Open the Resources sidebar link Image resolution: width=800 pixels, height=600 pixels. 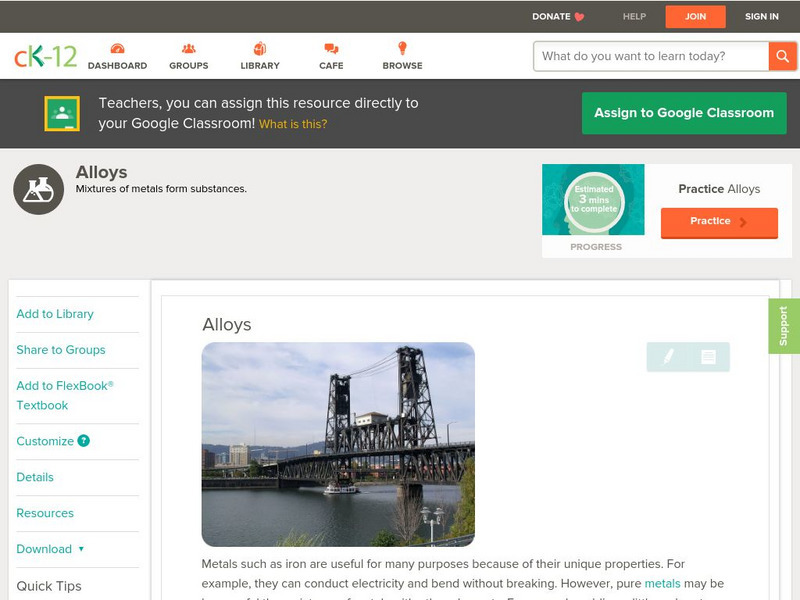45,513
